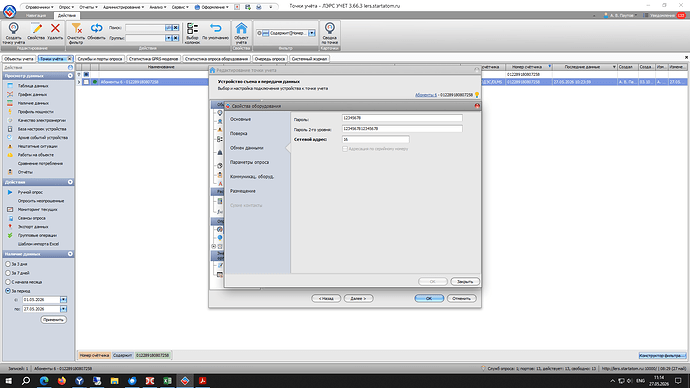Click Пароль 2-го уровня input field
Viewport: 690px width, 388px height.
[402, 129]
